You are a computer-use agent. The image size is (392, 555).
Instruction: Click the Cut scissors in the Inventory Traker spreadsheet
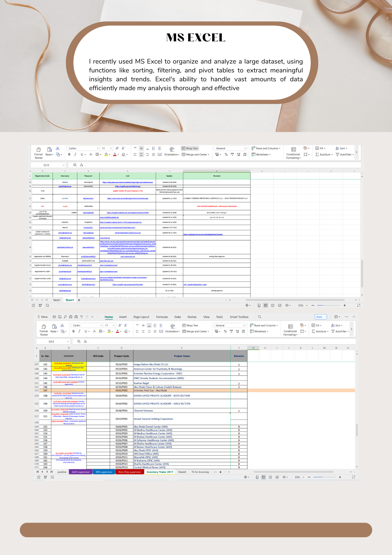(x=62, y=325)
